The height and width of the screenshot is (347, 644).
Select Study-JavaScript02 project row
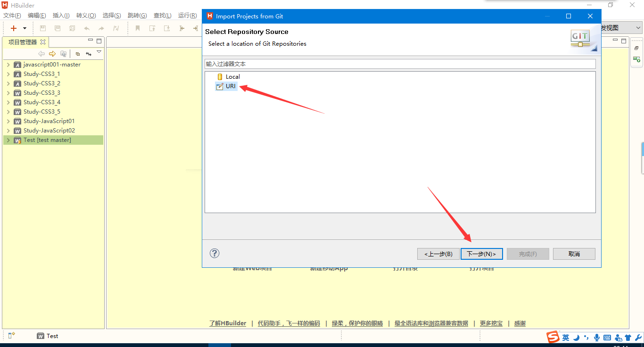tap(53, 131)
